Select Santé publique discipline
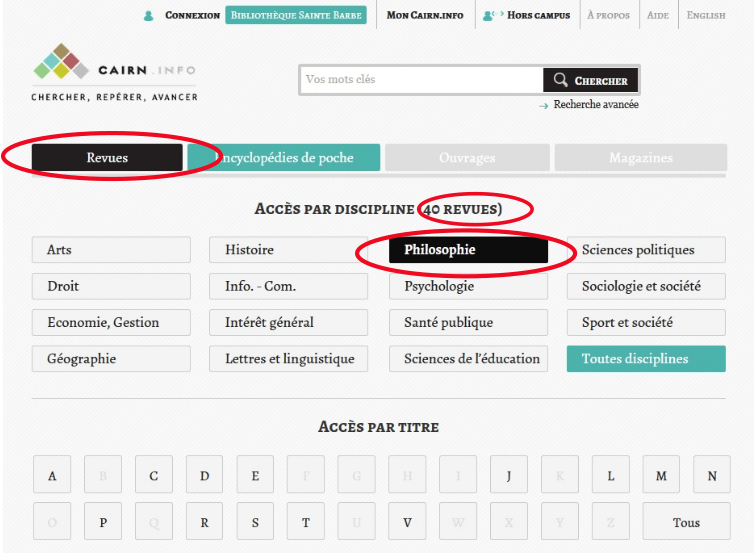Image resolution: width=754 pixels, height=553 pixels. [468, 322]
